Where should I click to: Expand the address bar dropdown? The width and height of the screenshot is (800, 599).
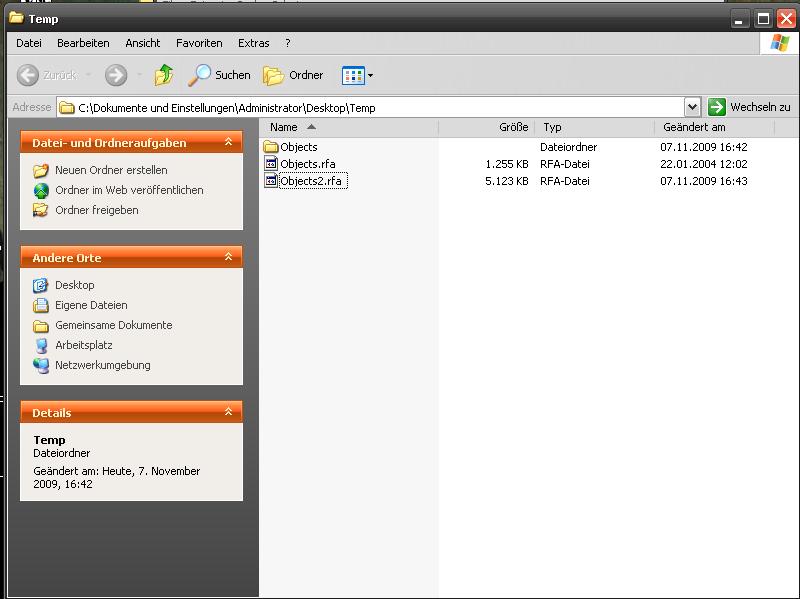[x=692, y=107]
